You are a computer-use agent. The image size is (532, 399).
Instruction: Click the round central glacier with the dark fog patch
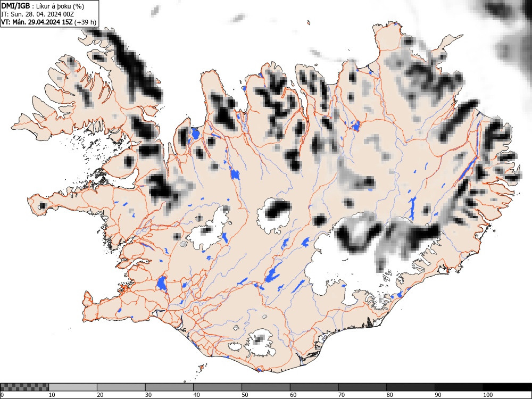274,215
